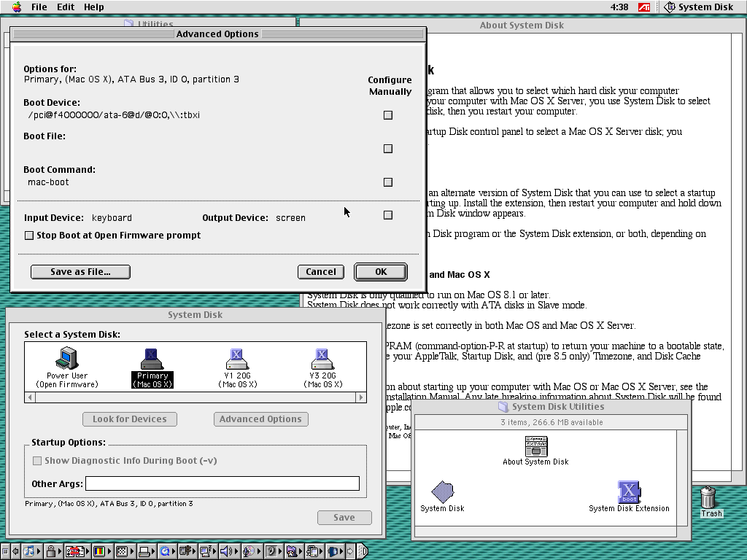Choose the V1 20G (Mac OS X) disk
Image resolution: width=747 pixels, height=560 pixels.
(237, 367)
